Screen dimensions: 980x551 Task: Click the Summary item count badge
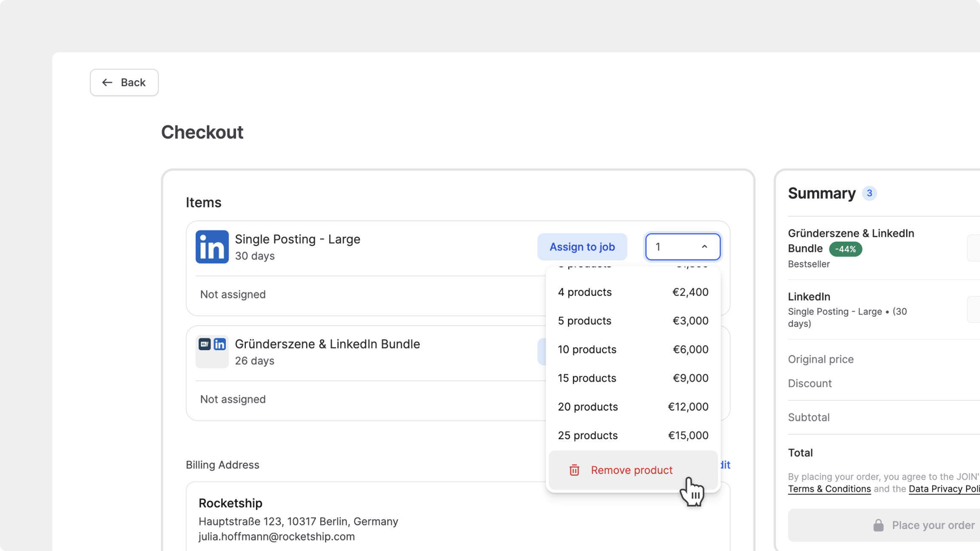tap(869, 193)
